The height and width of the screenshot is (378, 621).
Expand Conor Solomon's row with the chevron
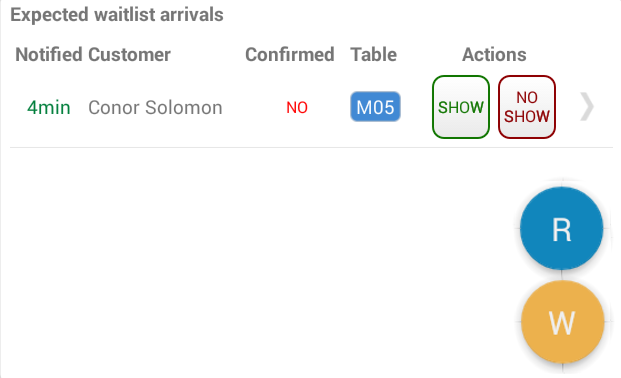coord(587,107)
